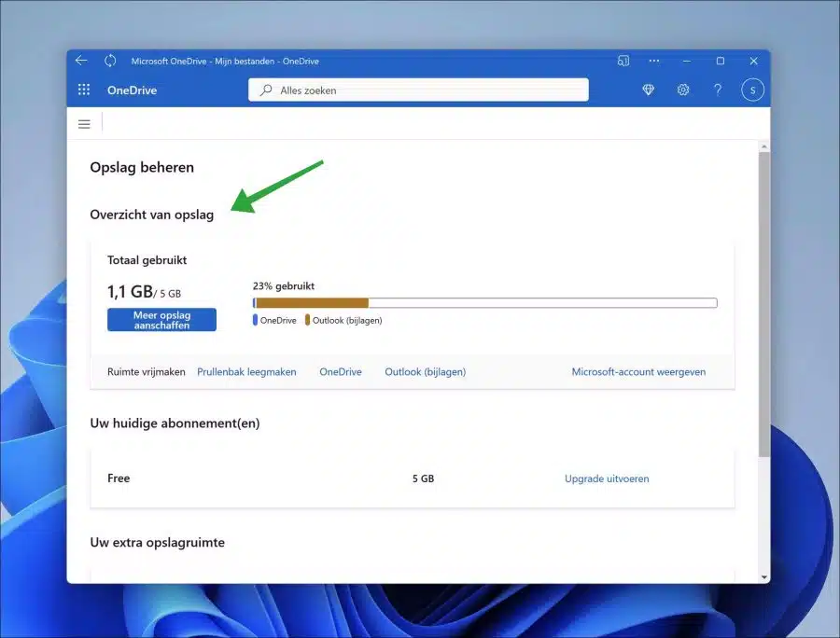The image size is (840, 638).
Task: Click the 5 GB subscription size value
Action: coord(423,478)
